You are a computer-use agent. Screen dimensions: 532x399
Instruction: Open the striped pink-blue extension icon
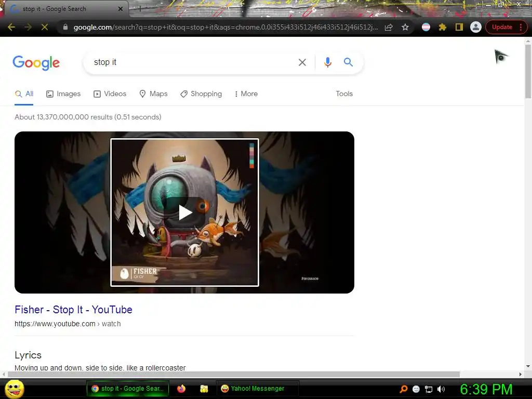tap(426, 27)
